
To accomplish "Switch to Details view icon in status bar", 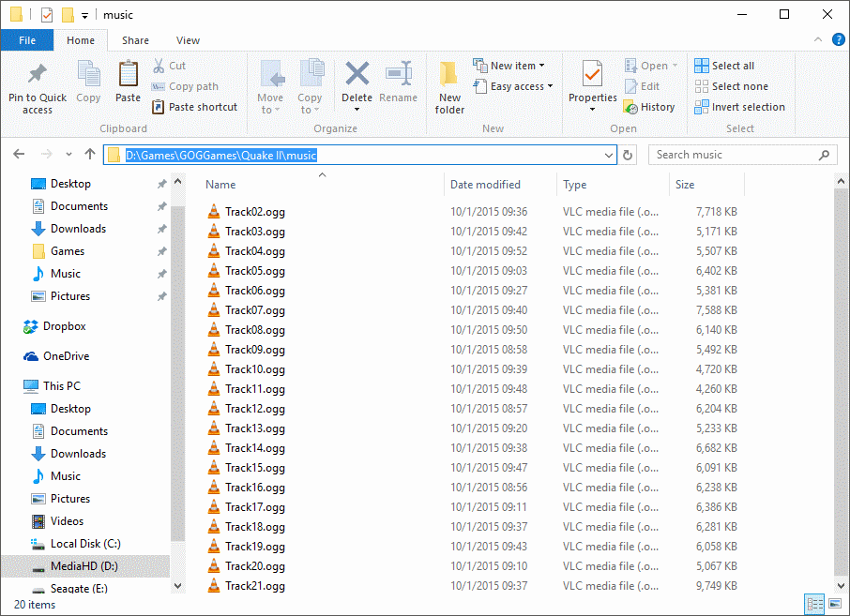I will 814,604.
